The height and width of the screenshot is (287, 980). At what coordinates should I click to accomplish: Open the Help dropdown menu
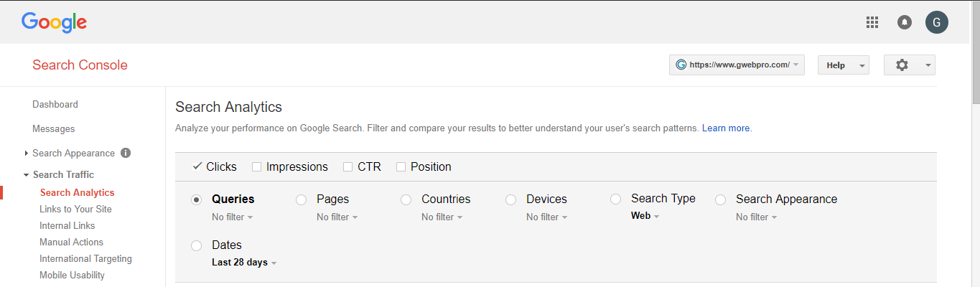pyautogui.click(x=843, y=65)
